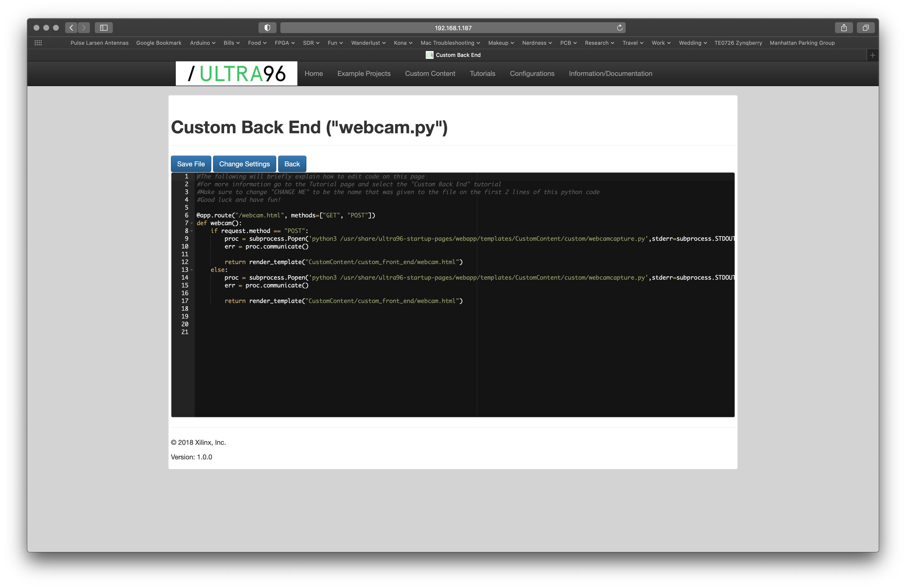Add a new tab with plus icon

click(x=872, y=55)
